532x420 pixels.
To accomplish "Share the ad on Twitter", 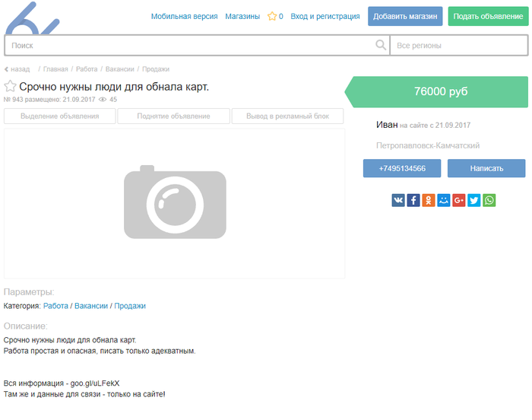I will (x=474, y=200).
